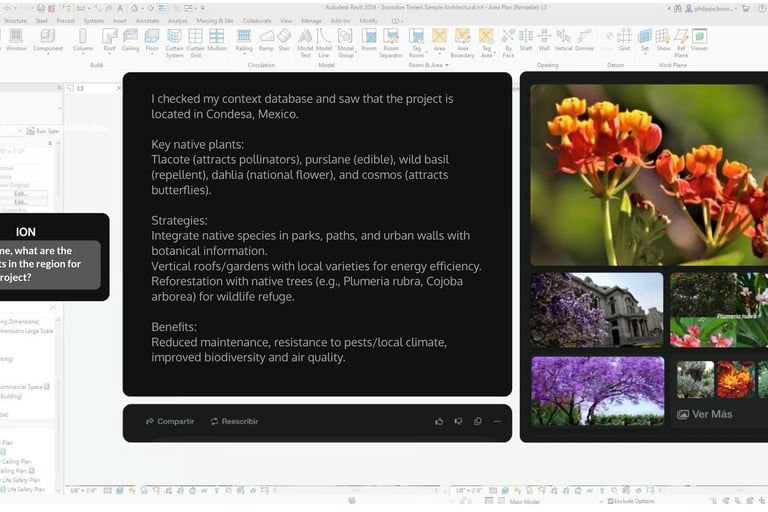Open the Structure ribbon tab
Viewport: 768px width, 512px height.
tap(15, 21)
